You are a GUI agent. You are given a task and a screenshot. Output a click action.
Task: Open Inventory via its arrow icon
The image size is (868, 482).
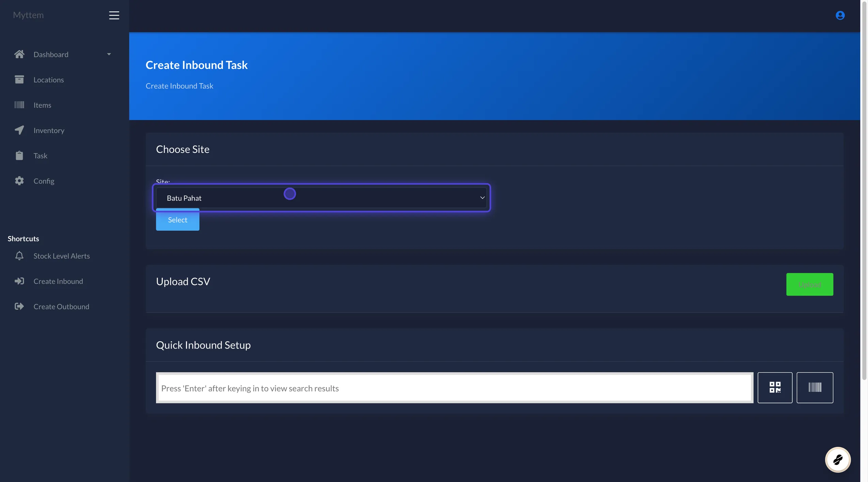click(19, 130)
